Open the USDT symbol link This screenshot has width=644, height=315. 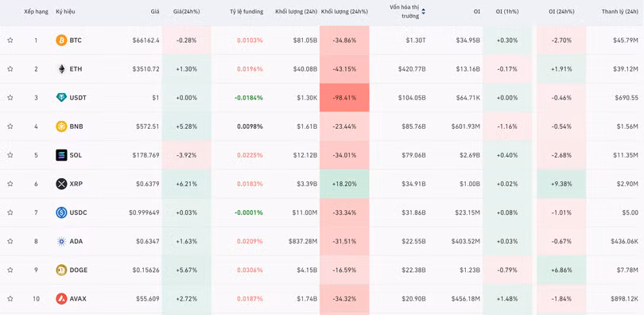[x=78, y=98]
